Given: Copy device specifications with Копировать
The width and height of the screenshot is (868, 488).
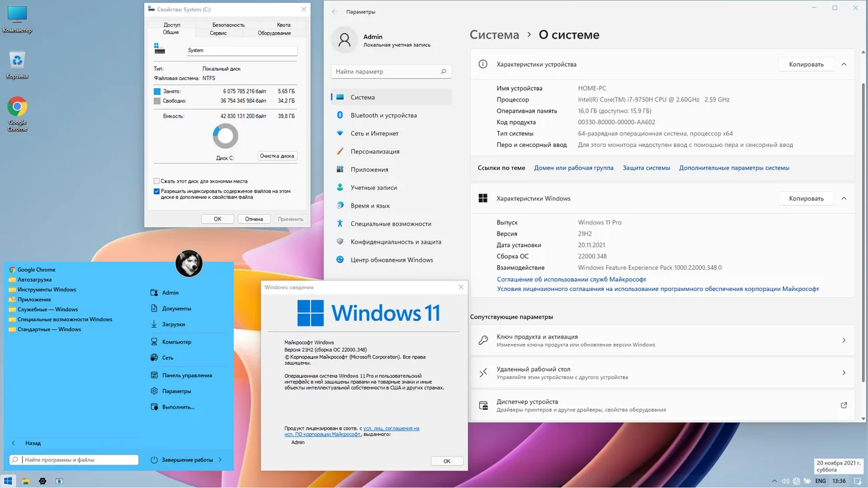Looking at the screenshot, I should [x=806, y=65].
